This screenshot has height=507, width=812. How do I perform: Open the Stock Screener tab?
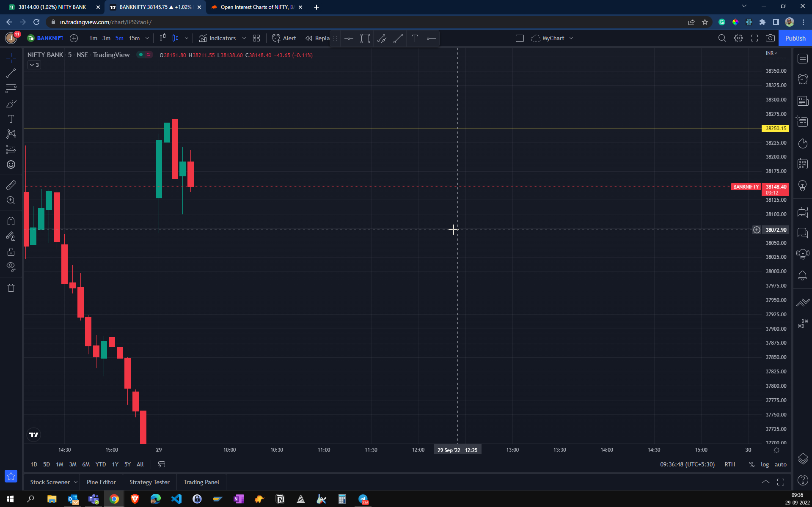click(50, 482)
